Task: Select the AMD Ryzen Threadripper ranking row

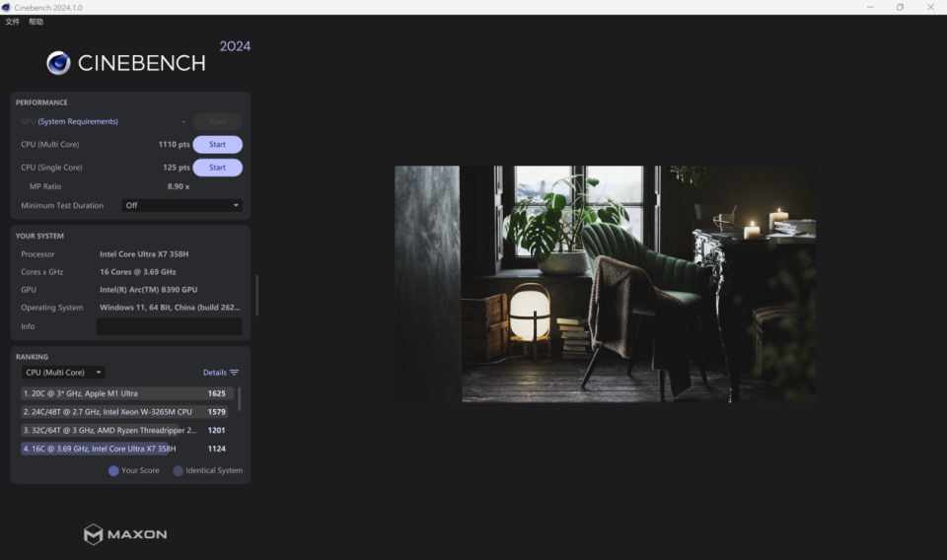Action: click(127, 430)
